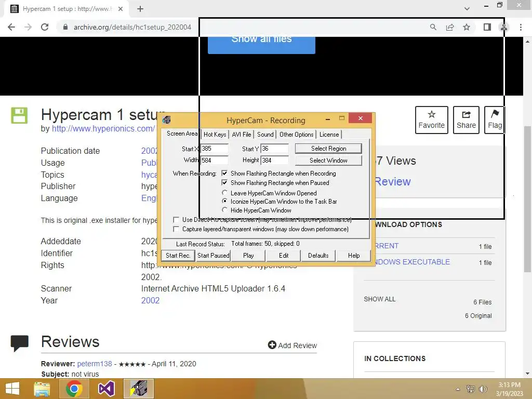This screenshot has width=532, height=399.
Task: Switch to Chrome in the taskbar
Action: (x=74, y=389)
